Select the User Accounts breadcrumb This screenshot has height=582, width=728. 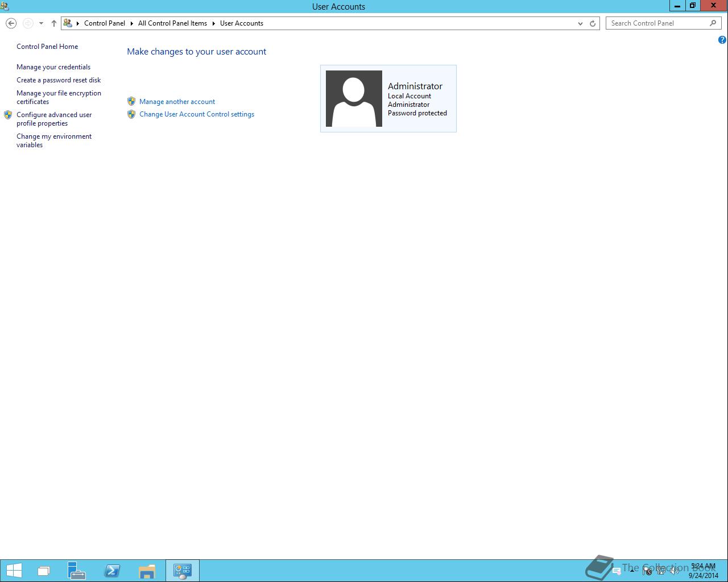pyautogui.click(x=242, y=23)
